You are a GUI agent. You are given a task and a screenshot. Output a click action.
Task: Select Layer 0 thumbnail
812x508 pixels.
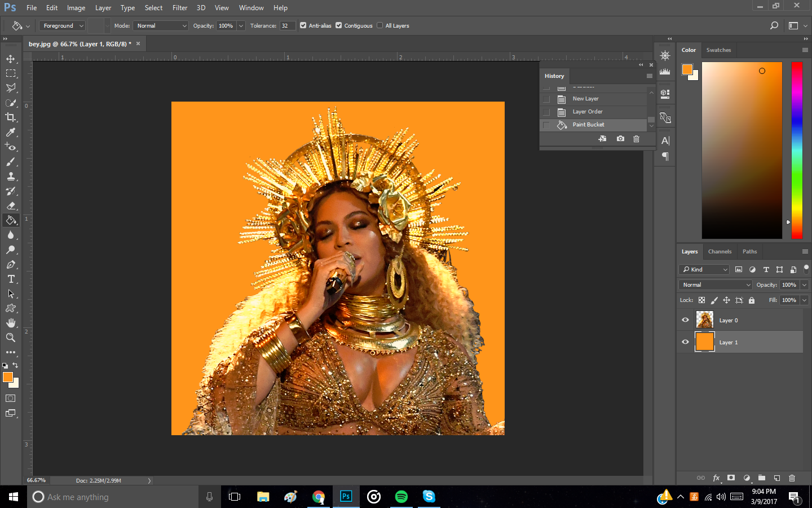tap(705, 320)
